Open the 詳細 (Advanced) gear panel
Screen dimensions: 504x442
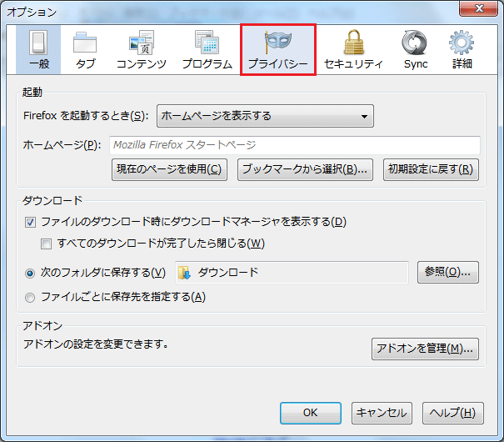[462, 50]
